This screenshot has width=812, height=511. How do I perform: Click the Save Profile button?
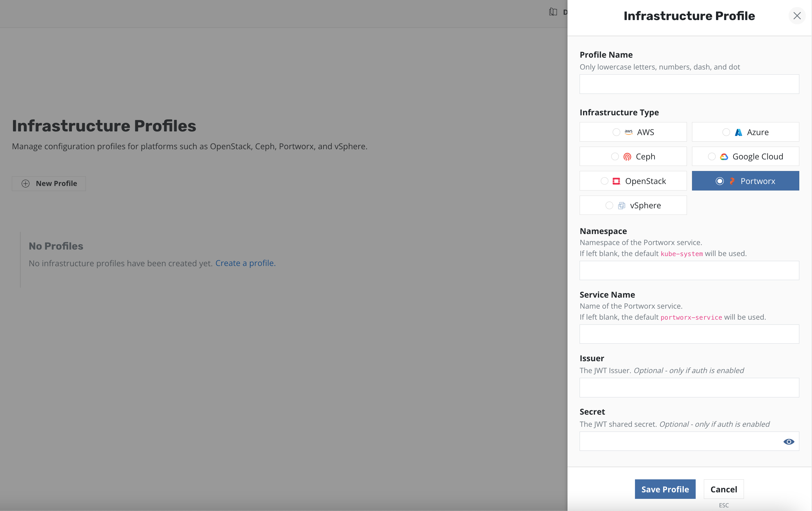(665, 489)
